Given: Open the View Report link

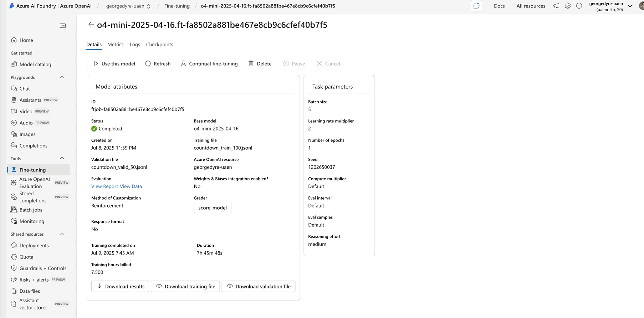Looking at the screenshot, I should [x=104, y=186].
